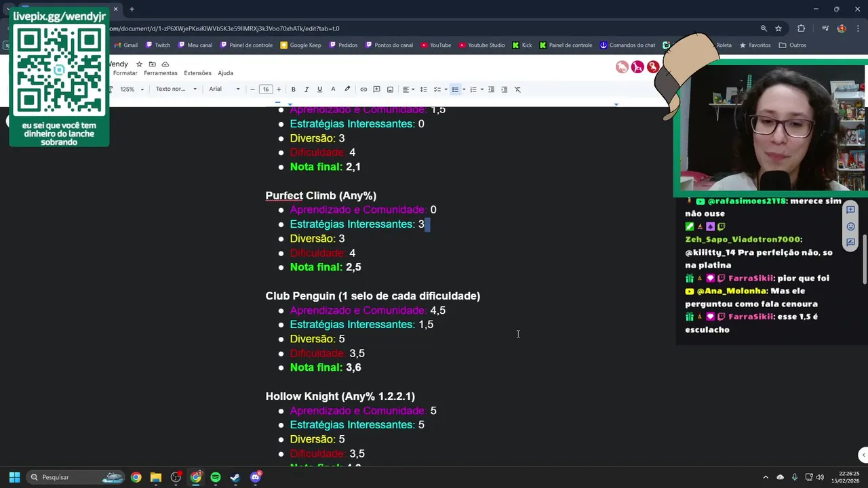Viewport: 868px width, 488px height.
Task: Open the Pontos do canal bookmark
Action: (389, 45)
